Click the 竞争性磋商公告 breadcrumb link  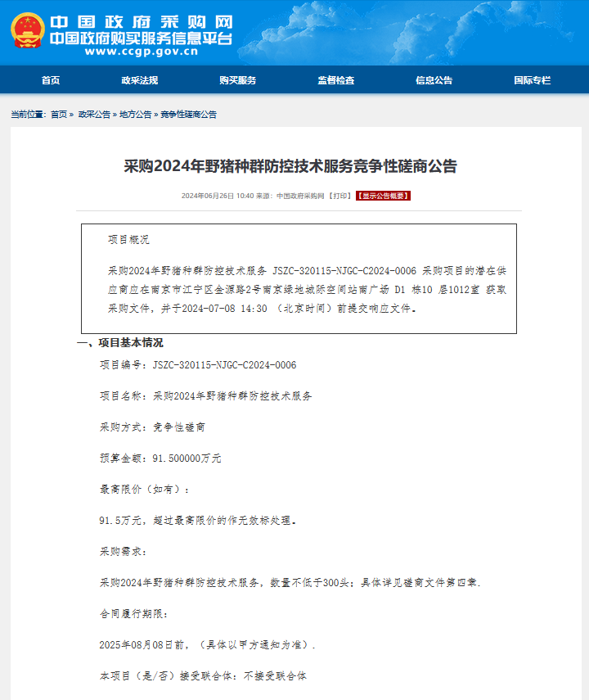(188, 115)
